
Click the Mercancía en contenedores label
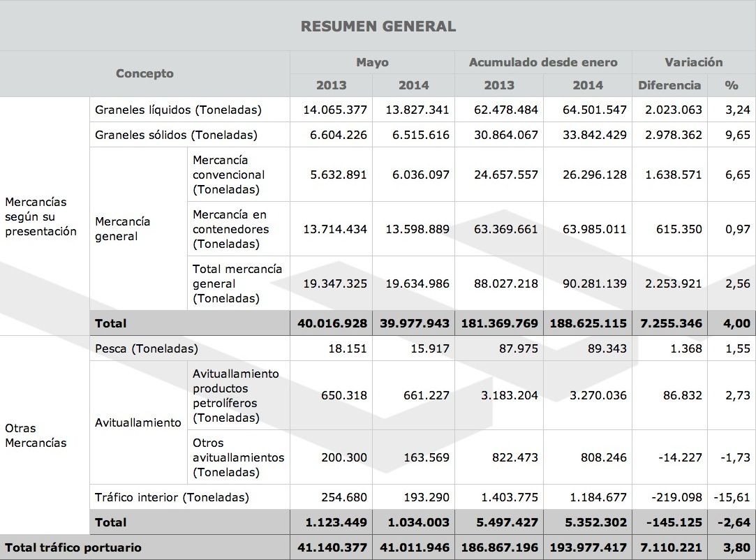pyautogui.click(x=230, y=229)
